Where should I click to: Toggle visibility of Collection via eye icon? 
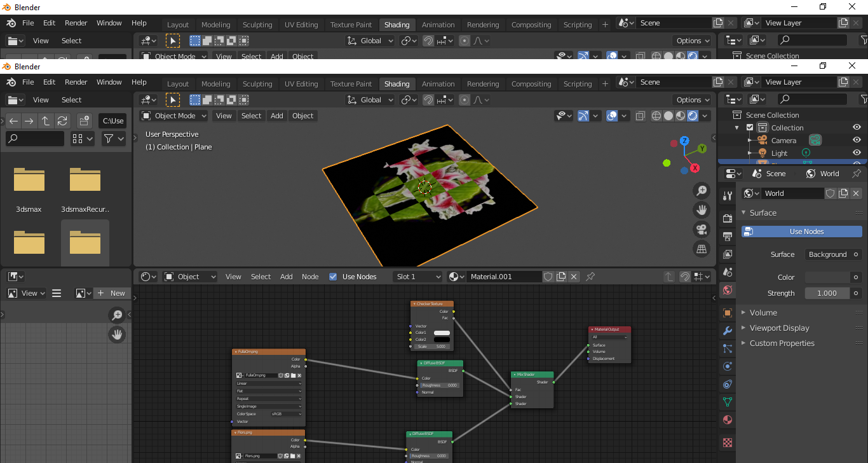pos(857,128)
